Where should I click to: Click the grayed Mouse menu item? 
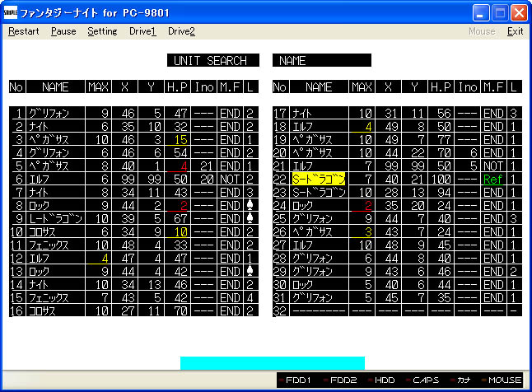482,31
